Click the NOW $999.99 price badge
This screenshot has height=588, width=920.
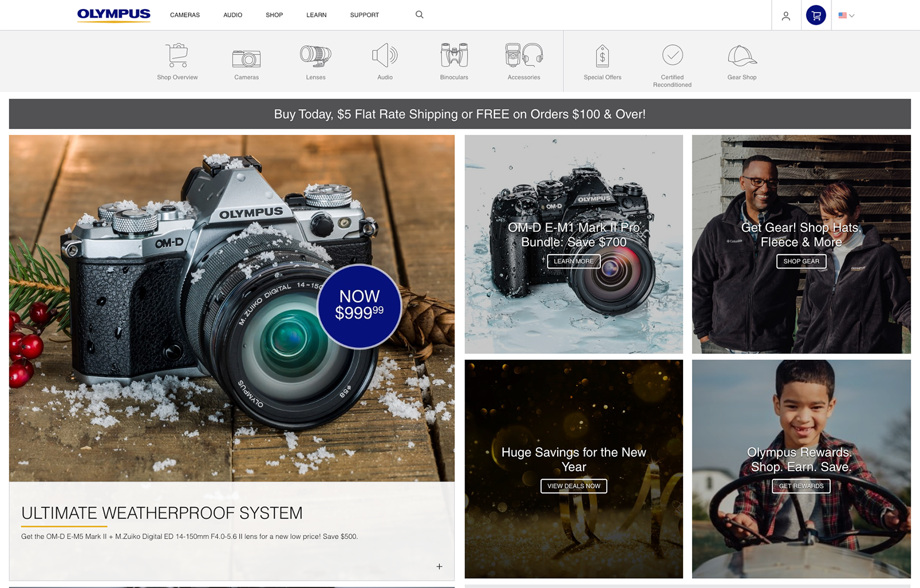tap(359, 306)
